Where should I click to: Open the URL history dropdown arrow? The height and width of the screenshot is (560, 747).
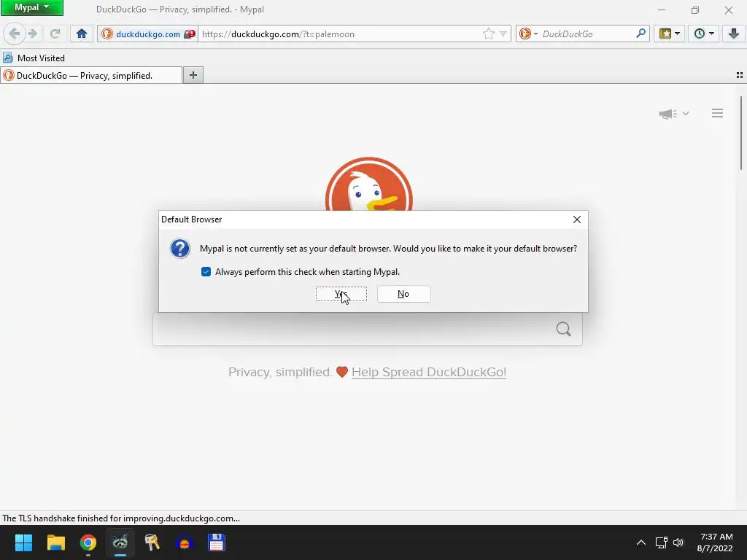[503, 34]
